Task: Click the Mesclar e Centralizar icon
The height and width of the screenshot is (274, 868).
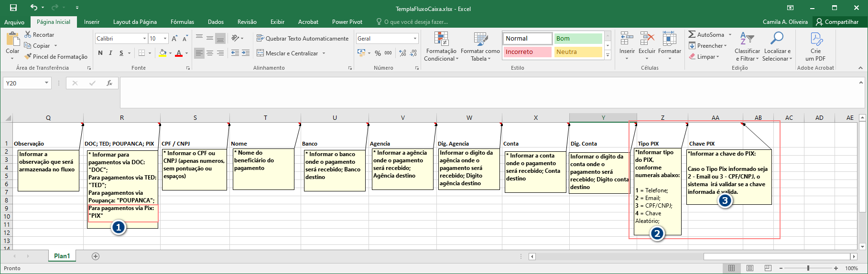Action: point(260,53)
